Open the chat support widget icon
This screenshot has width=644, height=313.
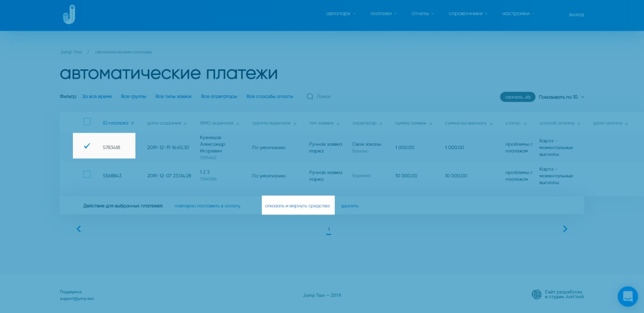tap(627, 296)
